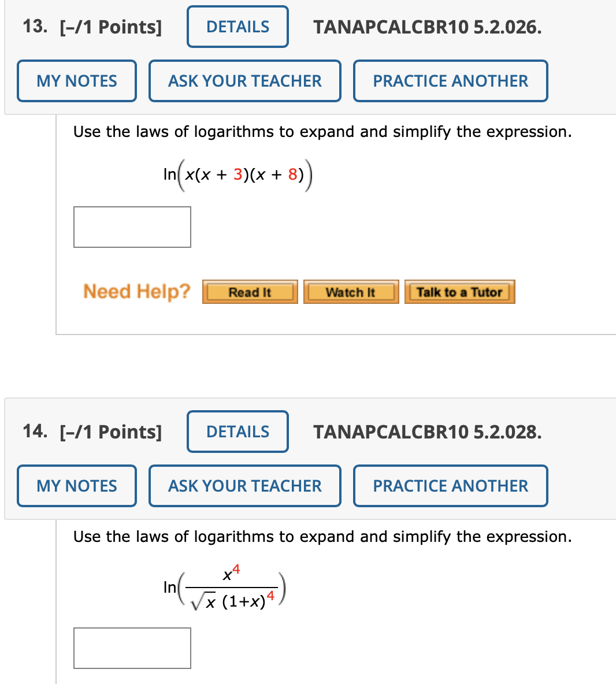This screenshot has height=684, width=616.
Task: Click the Need Help? label
Action: tap(136, 292)
